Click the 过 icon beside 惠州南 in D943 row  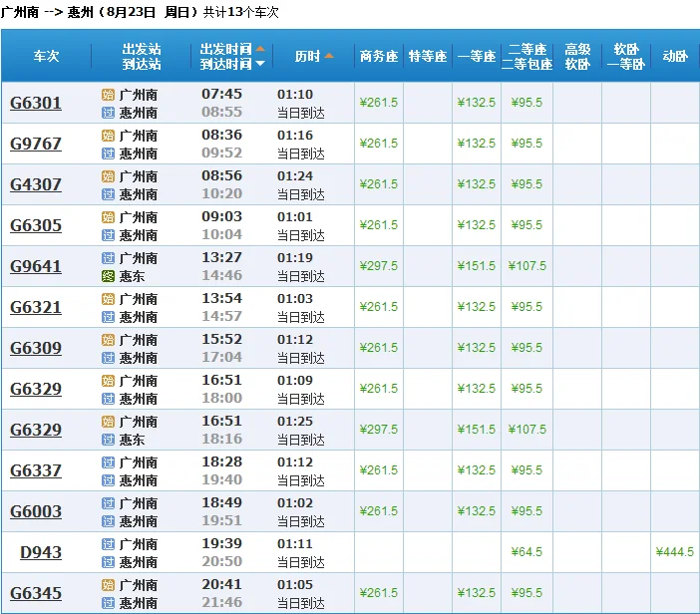[108, 562]
